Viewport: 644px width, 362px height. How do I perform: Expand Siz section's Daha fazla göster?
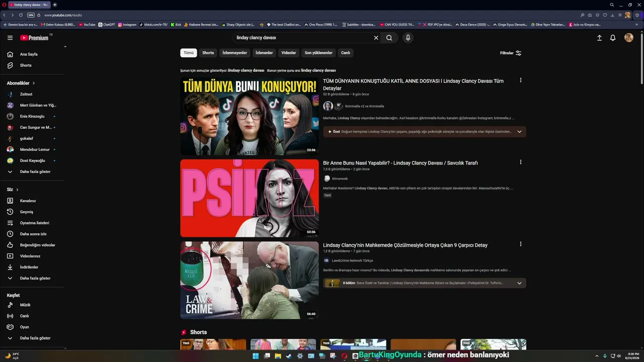34,279
